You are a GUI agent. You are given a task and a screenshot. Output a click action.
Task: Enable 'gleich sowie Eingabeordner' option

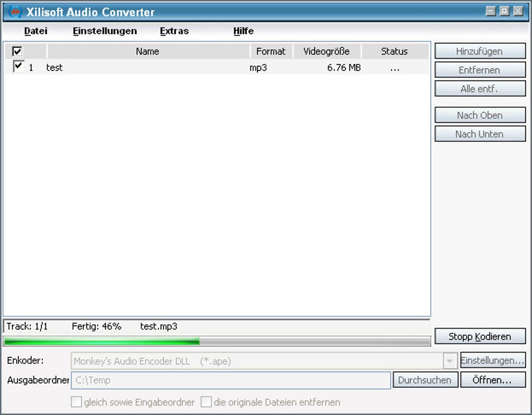click(76, 402)
